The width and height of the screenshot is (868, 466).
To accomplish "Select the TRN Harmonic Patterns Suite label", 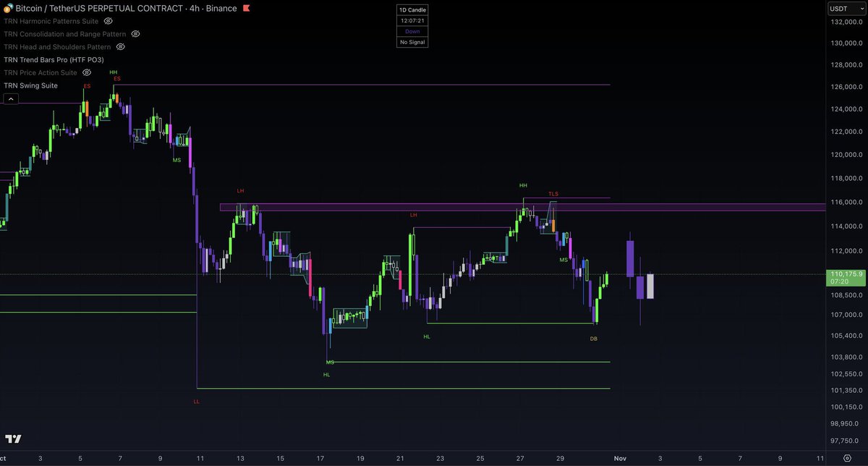I will tap(51, 21).
